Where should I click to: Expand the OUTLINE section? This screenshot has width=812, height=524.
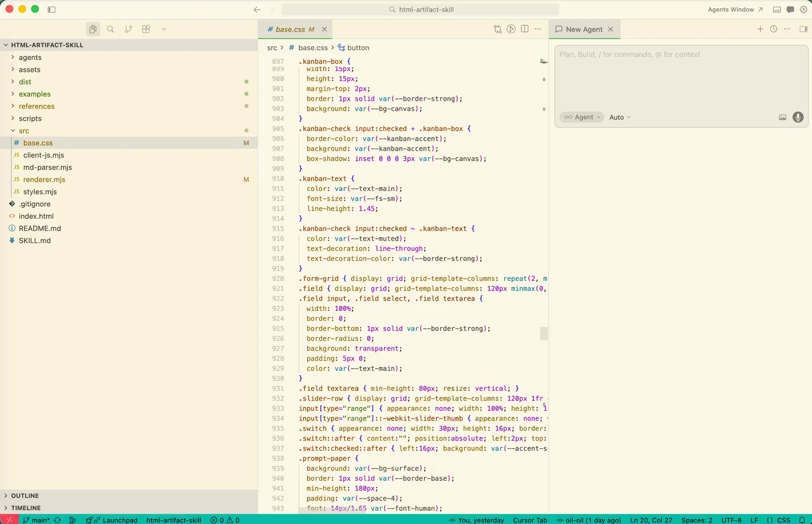(129, 496)
